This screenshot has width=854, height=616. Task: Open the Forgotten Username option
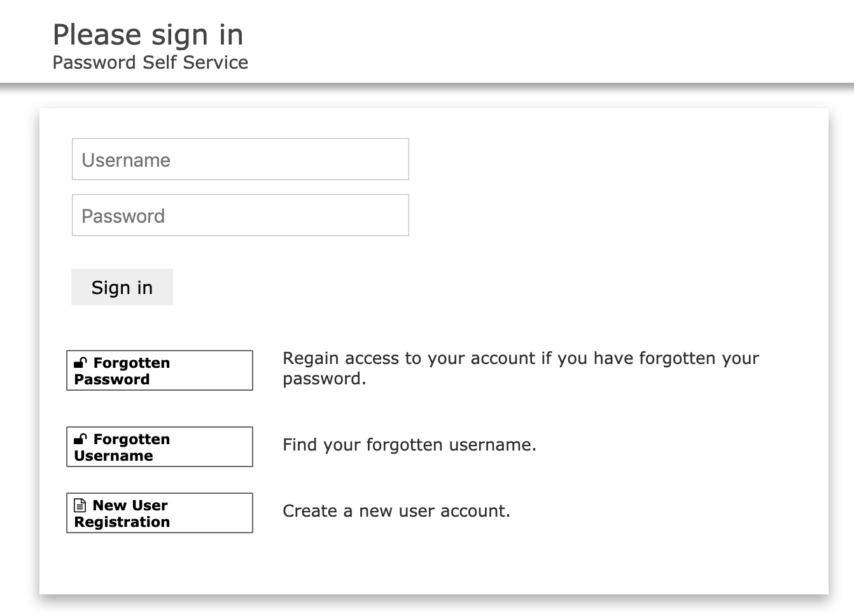[x=159, y=447]
